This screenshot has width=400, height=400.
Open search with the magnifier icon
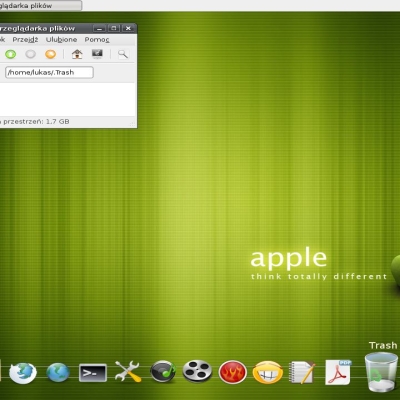pos(123,54)
